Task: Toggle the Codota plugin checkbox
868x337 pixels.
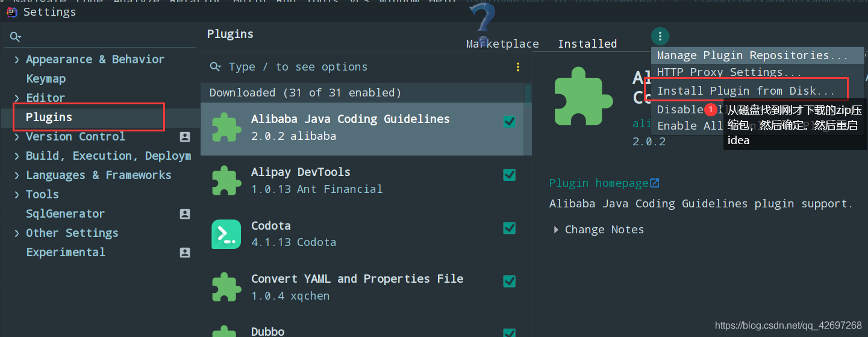Action: 509,228
